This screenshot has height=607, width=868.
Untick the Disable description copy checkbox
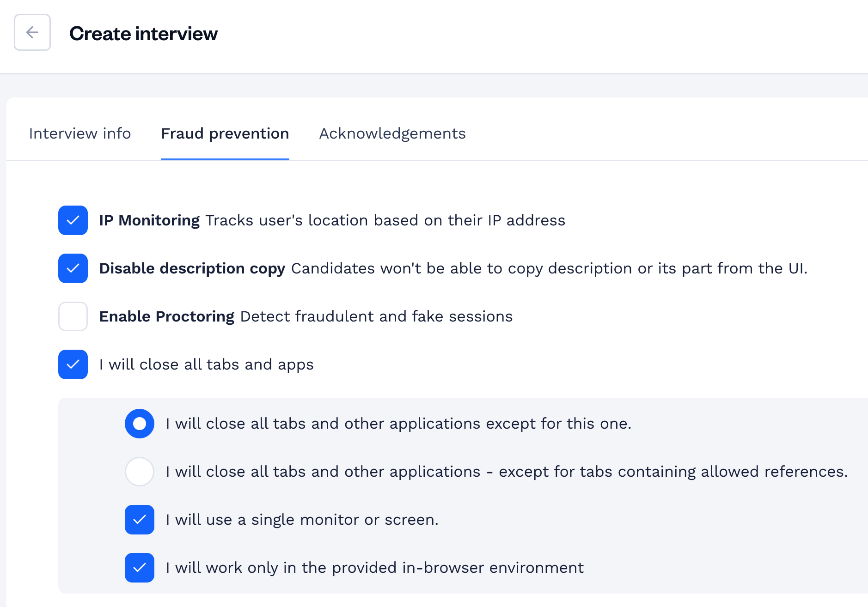coord(73,268)
